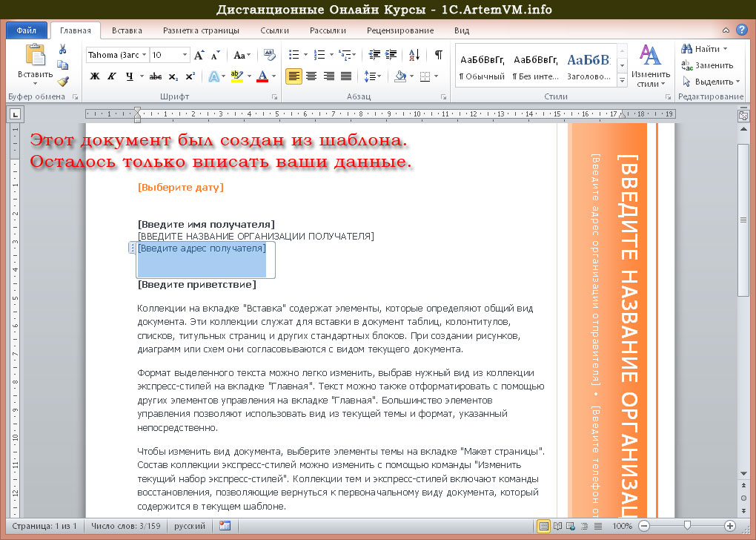Click the Grow Font icon
756x540 pixels.
coord(199,55)
